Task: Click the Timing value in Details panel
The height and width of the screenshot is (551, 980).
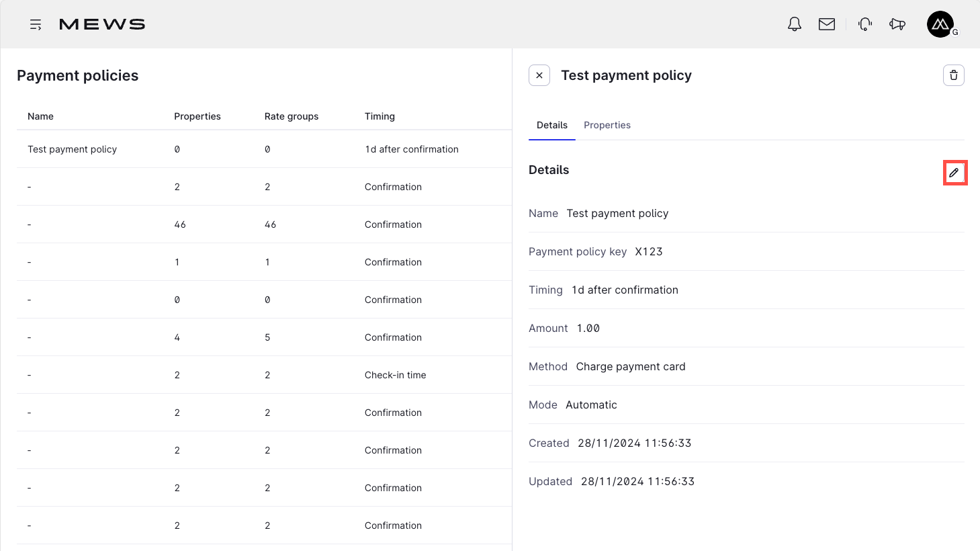Action: click(x=625, y=290)
